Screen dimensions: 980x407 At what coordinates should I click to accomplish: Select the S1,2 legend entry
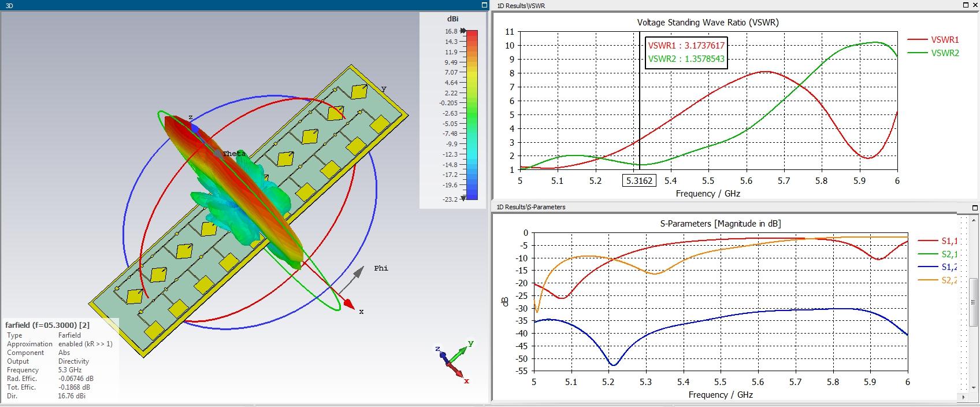coord(938,267)
